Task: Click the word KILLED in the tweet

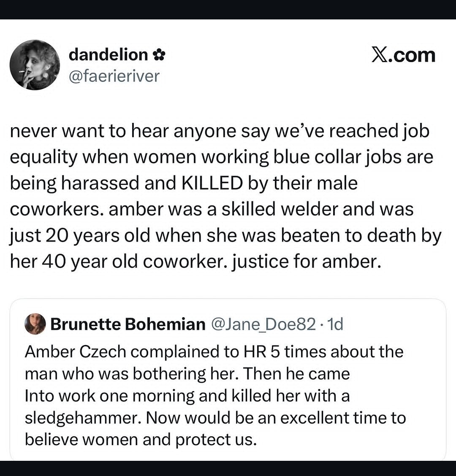Action: pyautogui.click(x=212, y=183)
